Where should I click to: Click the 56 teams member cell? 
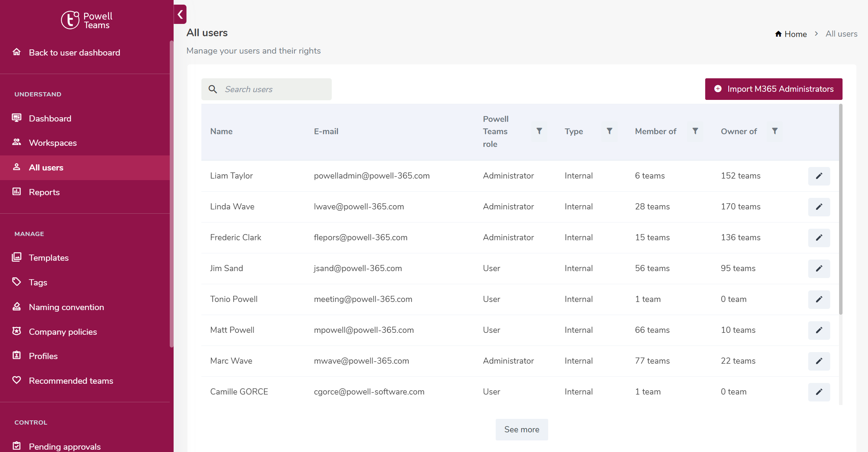(652, 268)
